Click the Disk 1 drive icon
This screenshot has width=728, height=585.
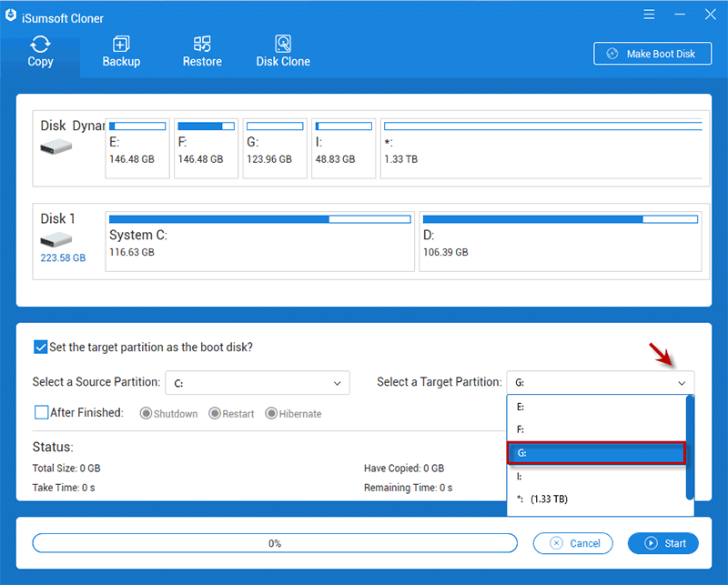pyautogui.click(x=56, y=240)
